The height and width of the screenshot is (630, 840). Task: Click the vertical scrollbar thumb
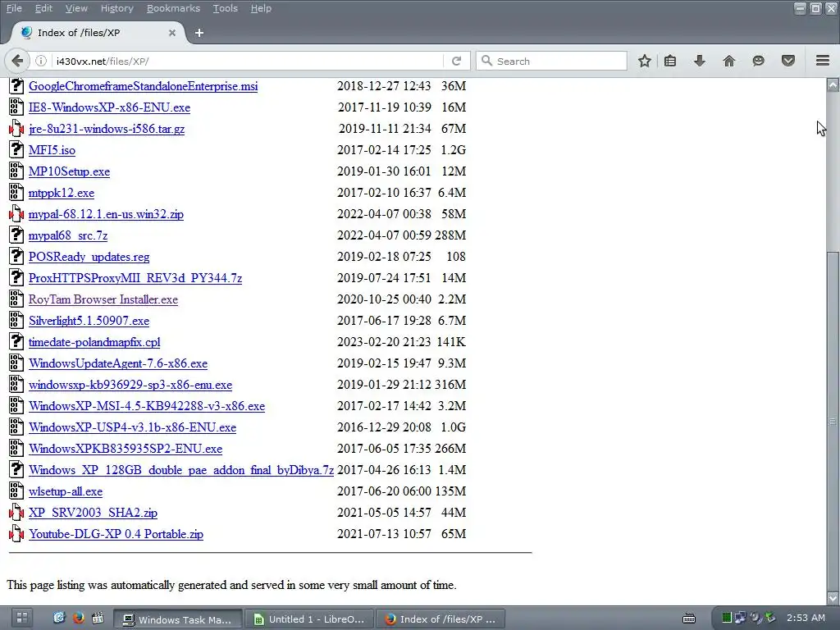833,421
